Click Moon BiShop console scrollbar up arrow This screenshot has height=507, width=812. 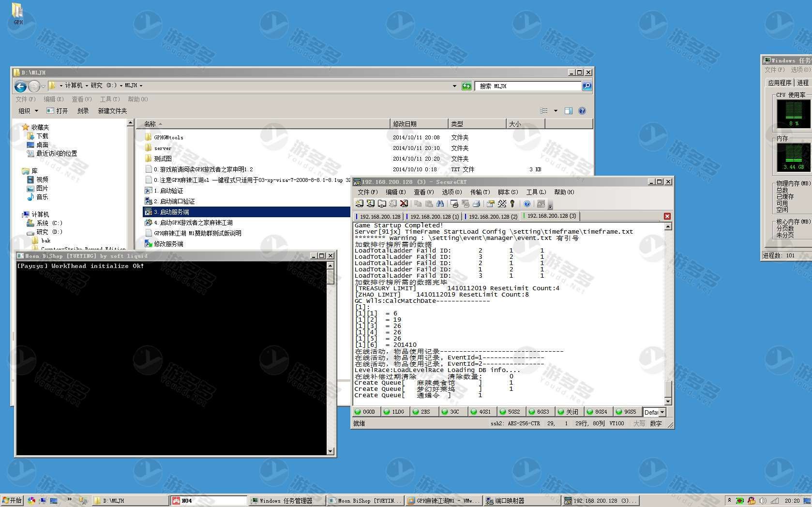pyautogui.click(x=331, y=266)
